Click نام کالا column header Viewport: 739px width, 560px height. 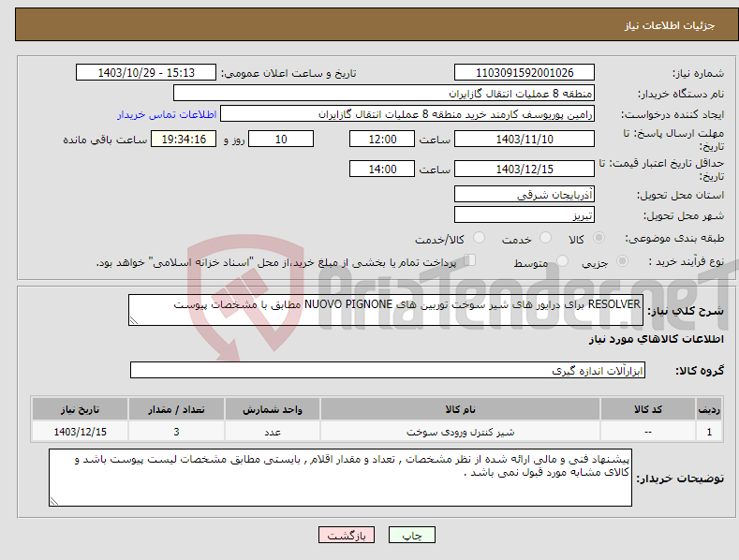(460, 409)
